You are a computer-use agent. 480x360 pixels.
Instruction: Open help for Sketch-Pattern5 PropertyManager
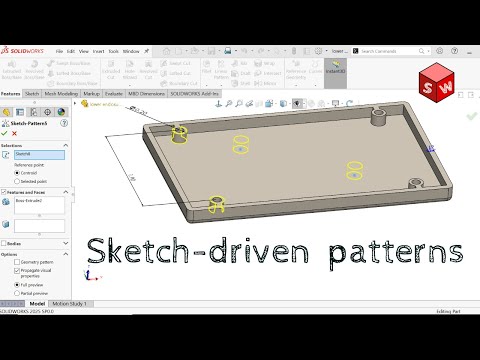coord(64,123)
